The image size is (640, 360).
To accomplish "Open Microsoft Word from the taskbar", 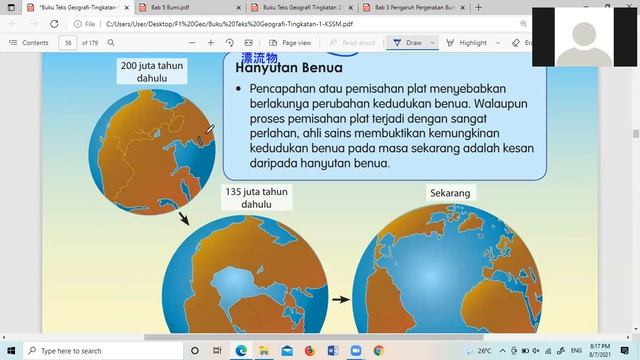I will [333, 351].
